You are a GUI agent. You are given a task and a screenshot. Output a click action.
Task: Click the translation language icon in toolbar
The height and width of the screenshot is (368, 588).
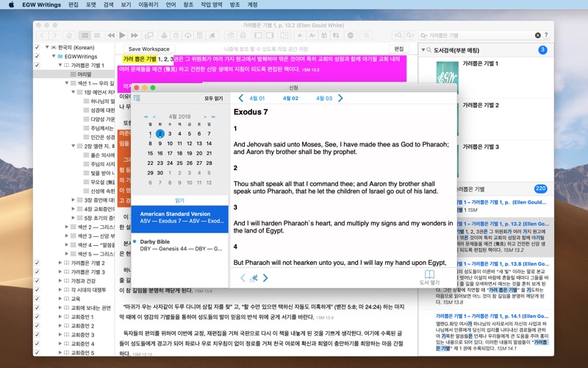coord(336,35)
